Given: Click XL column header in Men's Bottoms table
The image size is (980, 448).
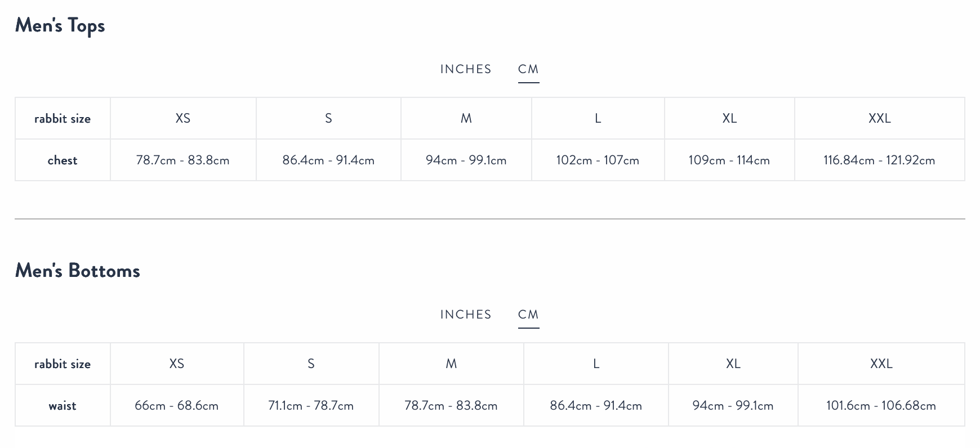Looking at the screenshot, I should coord(733,364).
